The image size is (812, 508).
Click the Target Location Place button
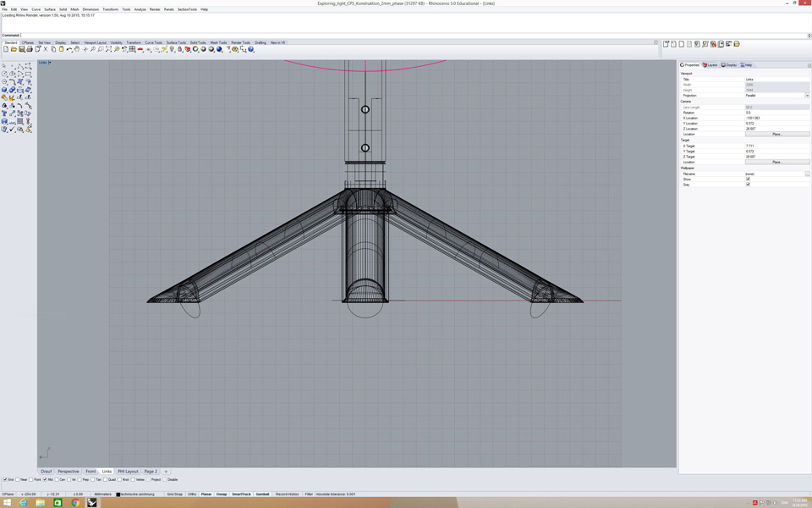pyautogui.click(x=776, y=162)
